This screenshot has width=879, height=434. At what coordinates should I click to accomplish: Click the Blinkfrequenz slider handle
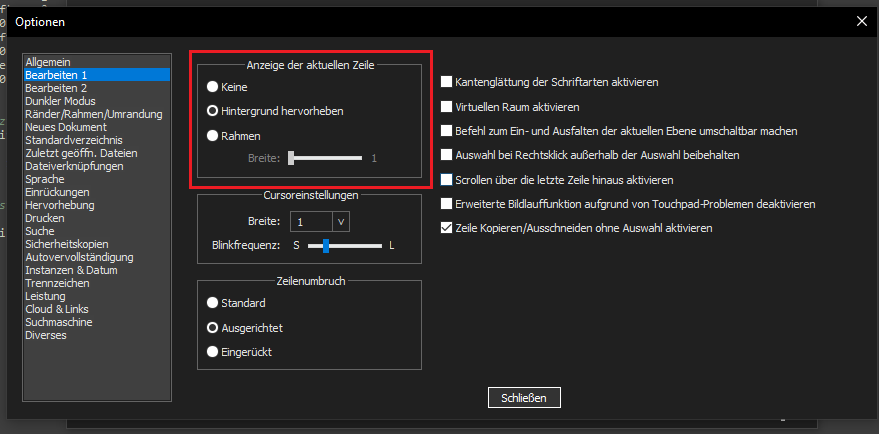click(326, 246)
